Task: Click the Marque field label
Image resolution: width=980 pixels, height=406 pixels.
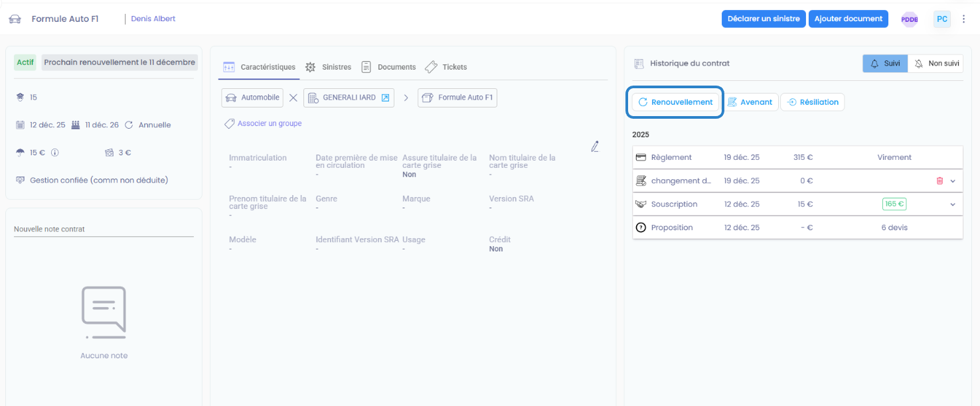Action: pyautogui.click(x=416, y=199)
